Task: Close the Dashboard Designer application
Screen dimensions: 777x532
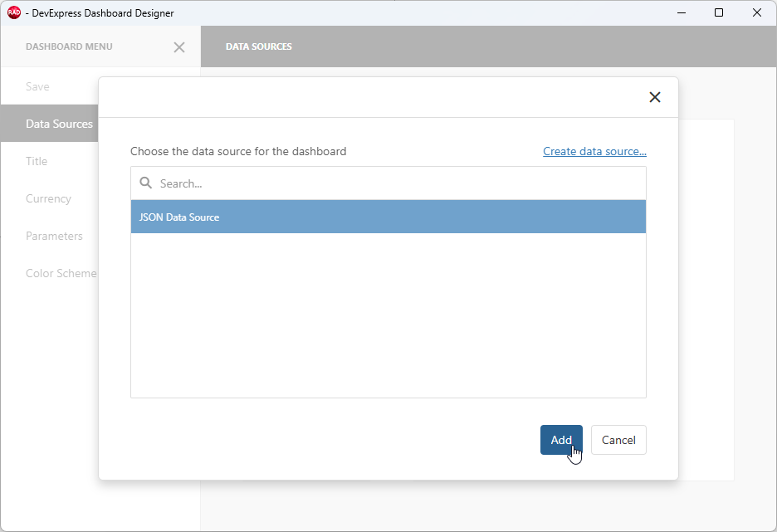Action: click(x=756, y=12)
